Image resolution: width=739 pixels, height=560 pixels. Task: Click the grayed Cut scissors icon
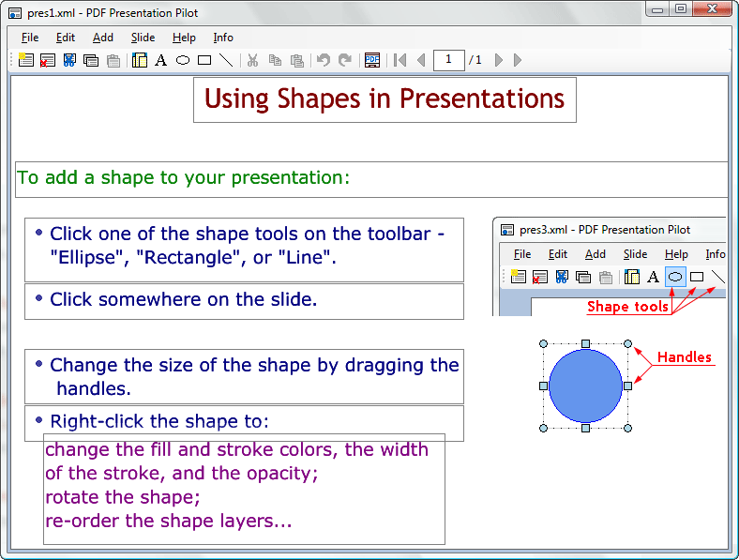pyautogui.click(x=252, y=60)
